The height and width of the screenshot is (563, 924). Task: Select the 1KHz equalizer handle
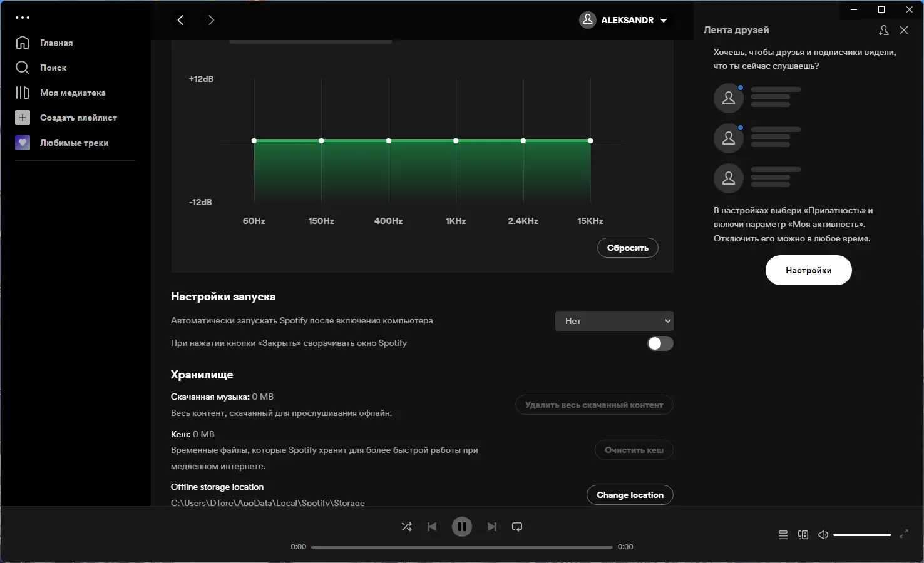[x=456, y=141]
